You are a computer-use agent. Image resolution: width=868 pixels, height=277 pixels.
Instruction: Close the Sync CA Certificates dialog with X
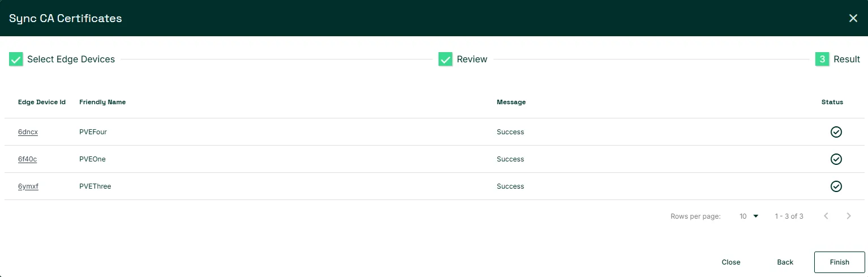click(x=853, y=18)
